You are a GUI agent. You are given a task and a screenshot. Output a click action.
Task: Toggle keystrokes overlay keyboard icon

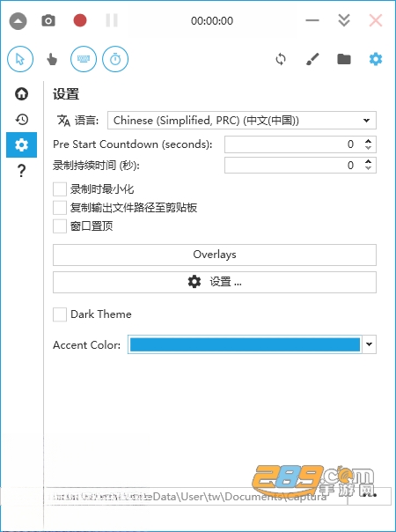tap(84, 59)
